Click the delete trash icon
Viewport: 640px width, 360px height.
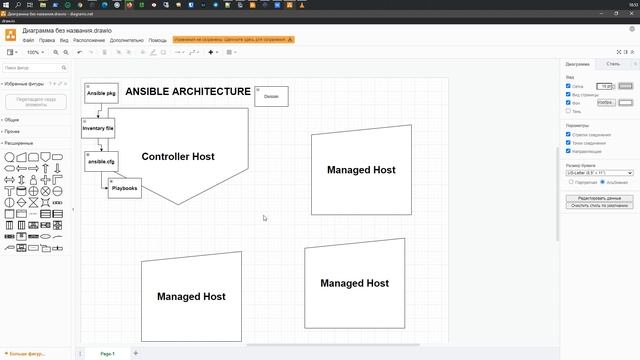[104, 52]
